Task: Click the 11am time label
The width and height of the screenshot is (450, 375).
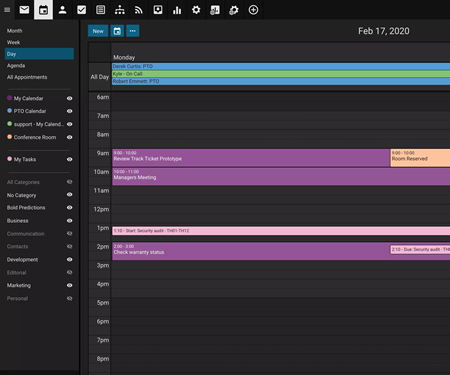Action: coord(101,191)
